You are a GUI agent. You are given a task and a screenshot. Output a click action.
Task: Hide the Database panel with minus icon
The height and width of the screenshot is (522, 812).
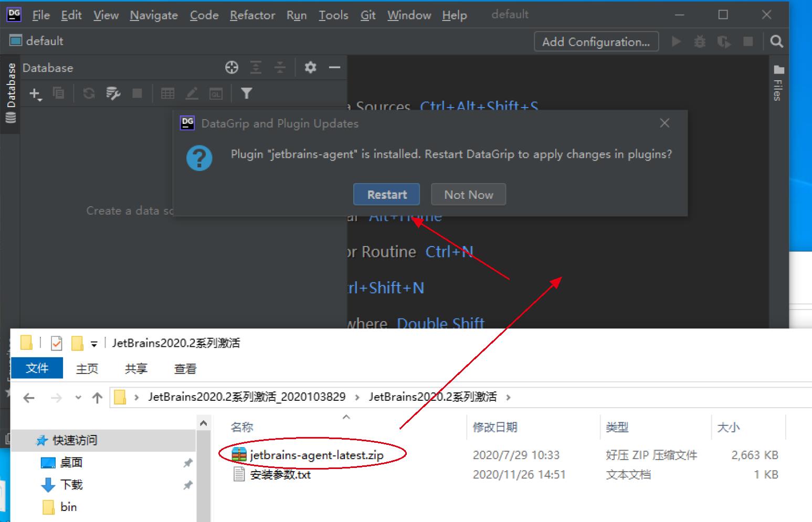point(334,67)
